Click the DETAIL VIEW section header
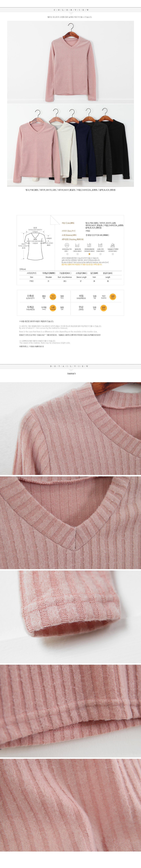 pyautogui.click(x=70, y=366)
